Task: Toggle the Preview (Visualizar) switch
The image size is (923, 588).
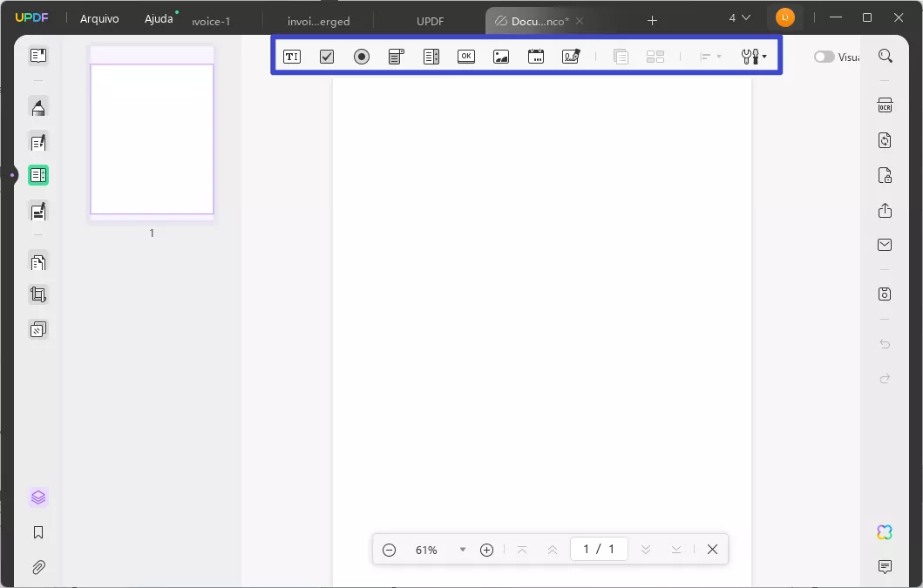Action: [x=824, y=57]
